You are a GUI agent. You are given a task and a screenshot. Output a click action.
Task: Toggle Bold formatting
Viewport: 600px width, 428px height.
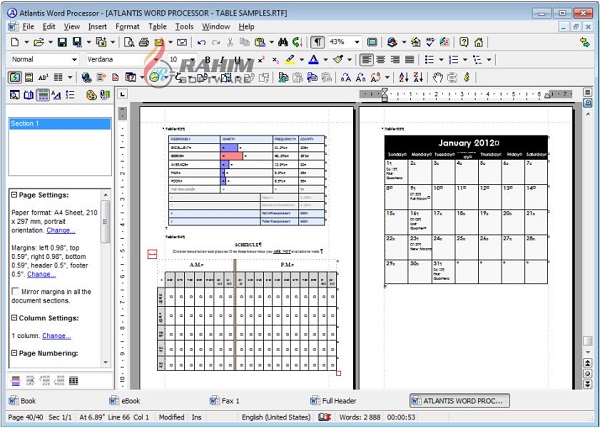tap(208, 60)
